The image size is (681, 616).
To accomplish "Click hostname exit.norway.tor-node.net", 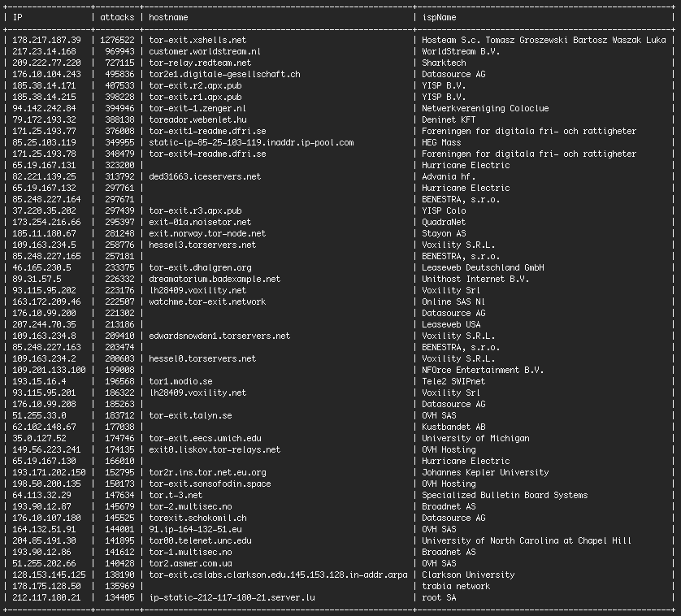I will click(207, 233).
